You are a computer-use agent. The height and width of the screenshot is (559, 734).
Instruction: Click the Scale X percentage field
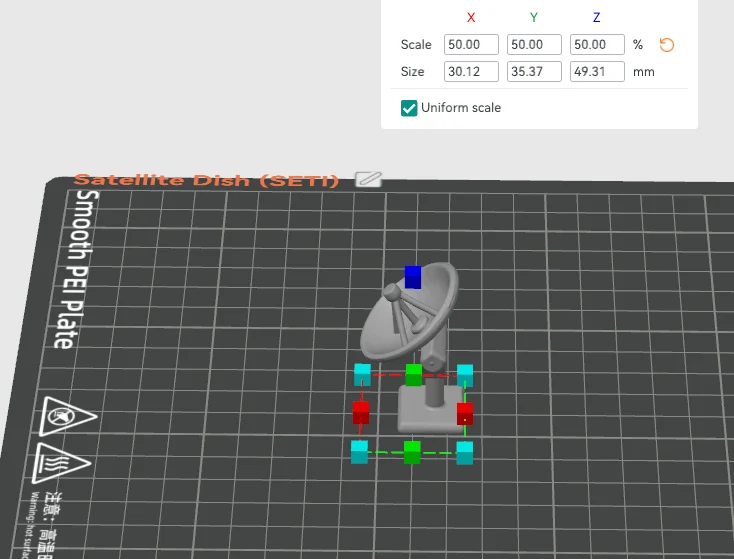point(471,44)
